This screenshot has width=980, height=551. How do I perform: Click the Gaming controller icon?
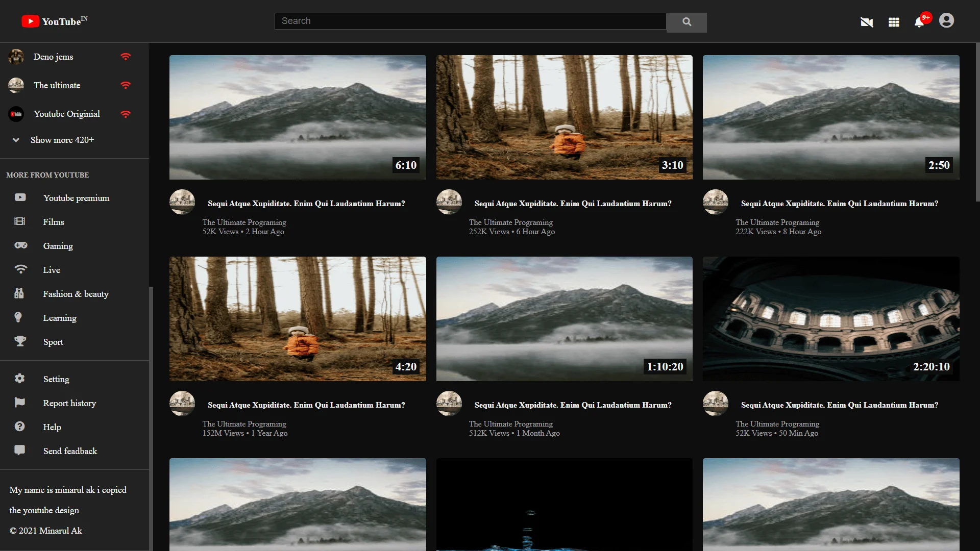(x=21, y=245)
